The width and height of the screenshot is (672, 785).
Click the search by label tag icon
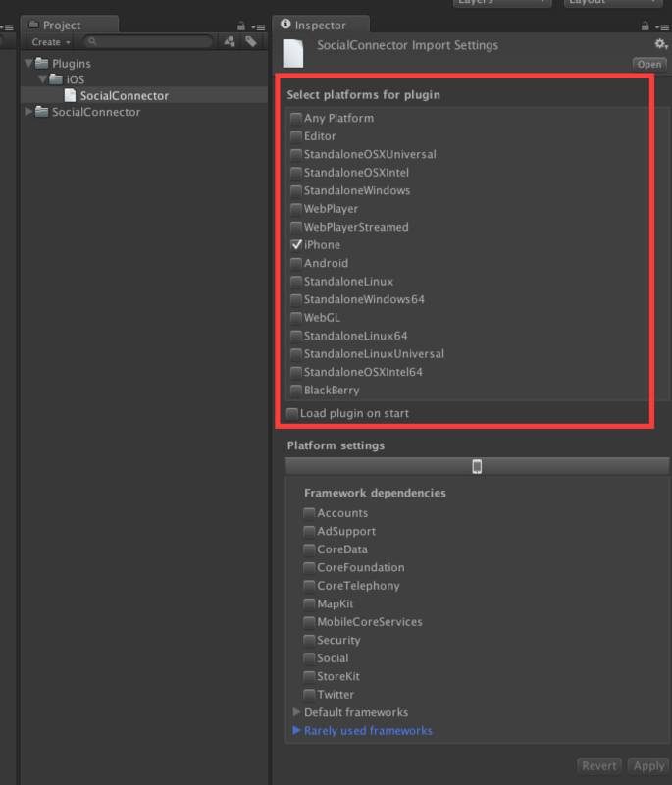[251, 42]
